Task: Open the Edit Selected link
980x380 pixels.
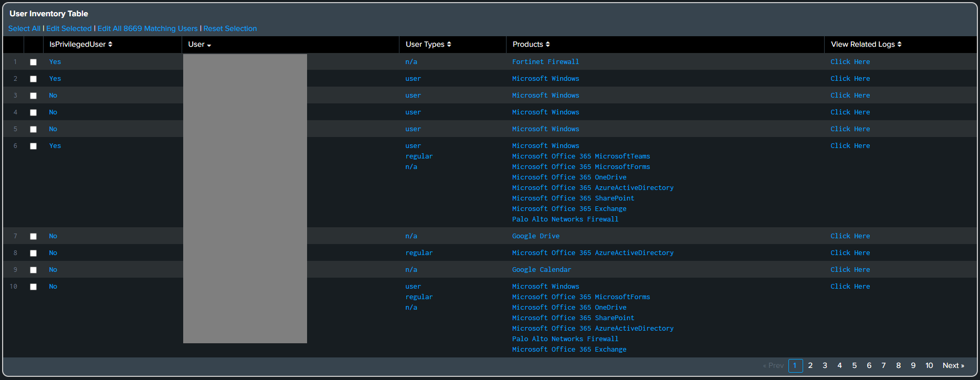Action: click(x=69, y=28)
